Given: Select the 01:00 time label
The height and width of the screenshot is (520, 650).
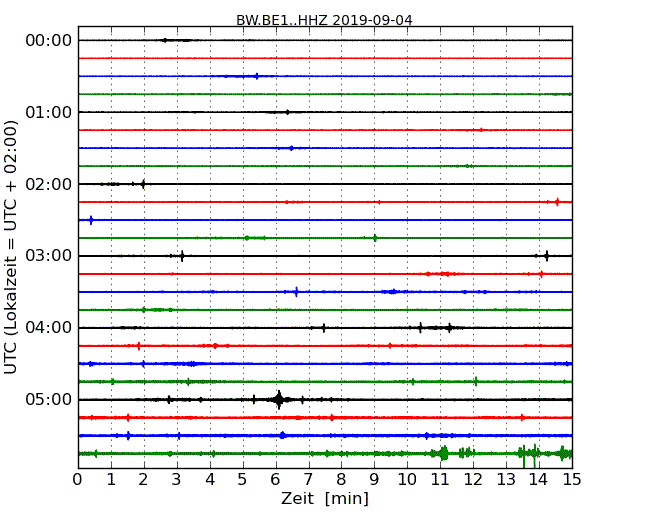Looking at the screenshot, I should [49, 112].
